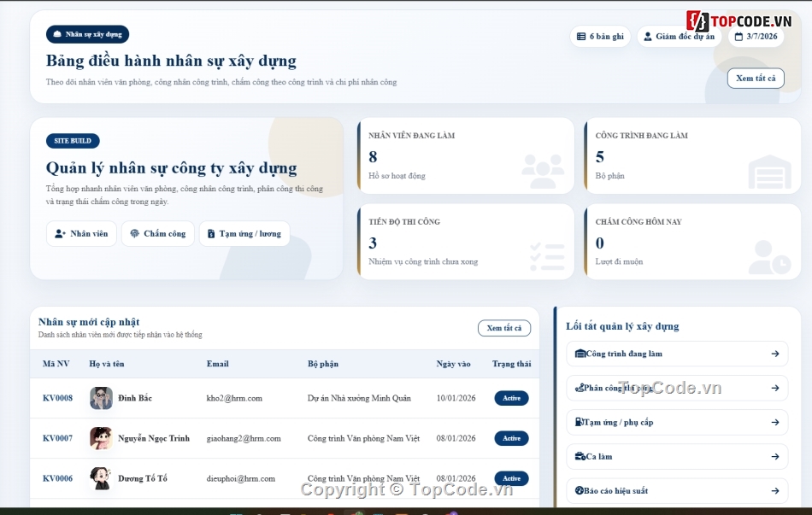Click the arrow on Báo cáo hiệu suất shortcut
The width and height of the screenshot is (812, 515).
coord(775,491)
